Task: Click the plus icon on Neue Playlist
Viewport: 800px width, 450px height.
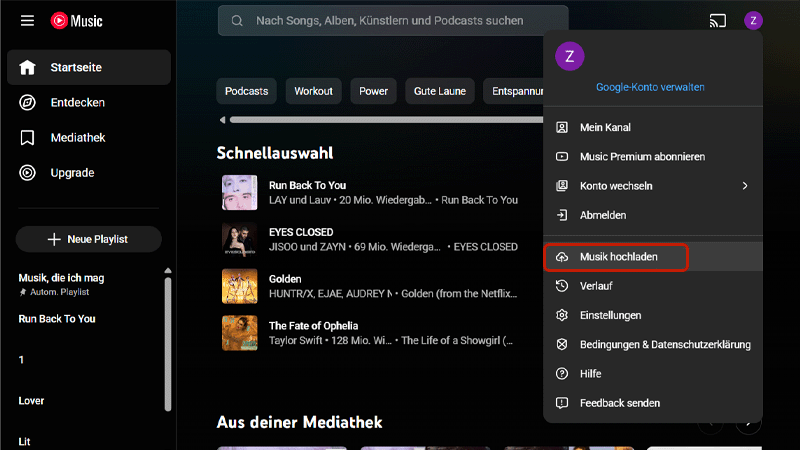Action: [54, 239]
